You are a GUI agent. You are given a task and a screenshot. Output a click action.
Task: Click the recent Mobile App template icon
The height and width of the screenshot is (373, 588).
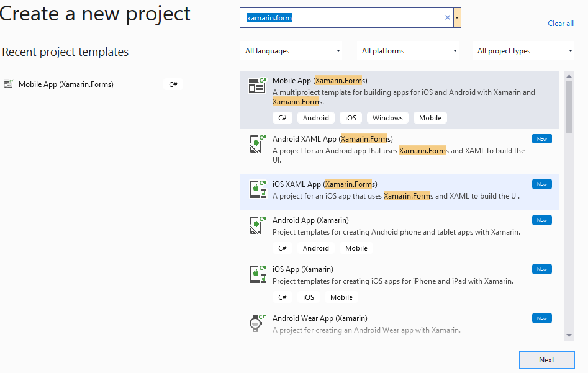[8, 84]
